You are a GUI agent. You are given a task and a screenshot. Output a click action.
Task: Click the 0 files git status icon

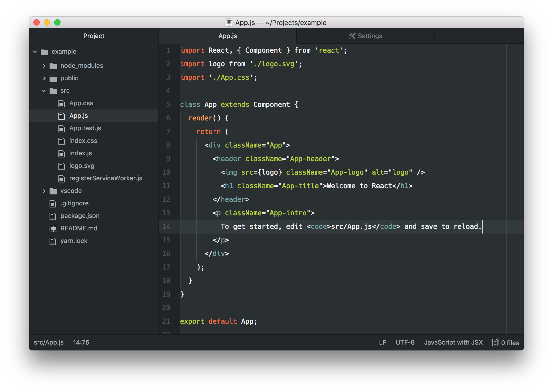pyautogui.click(x=495, y=342)
